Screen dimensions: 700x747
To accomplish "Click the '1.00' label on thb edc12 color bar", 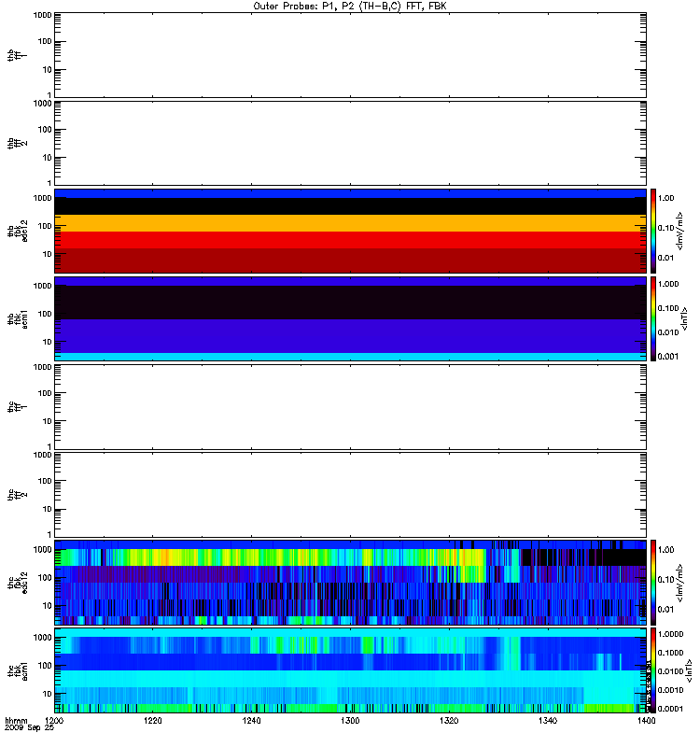I will tap(665, 198).
